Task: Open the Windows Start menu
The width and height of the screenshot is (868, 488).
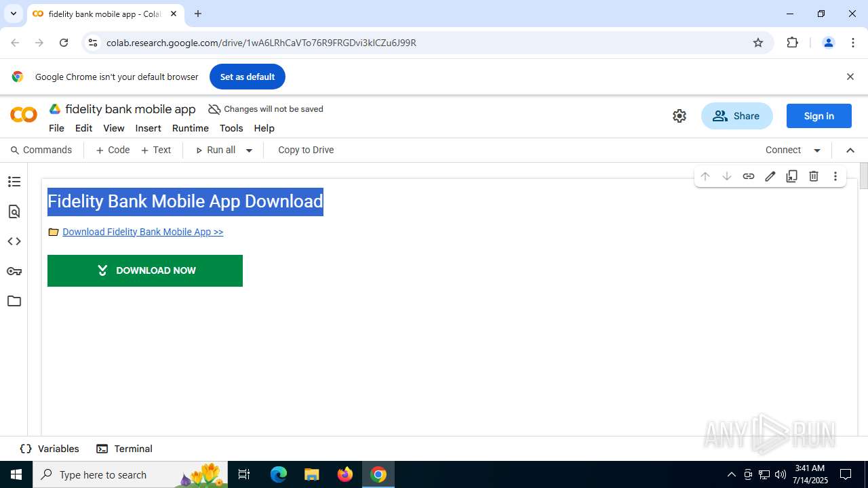Action: point(16,474)
